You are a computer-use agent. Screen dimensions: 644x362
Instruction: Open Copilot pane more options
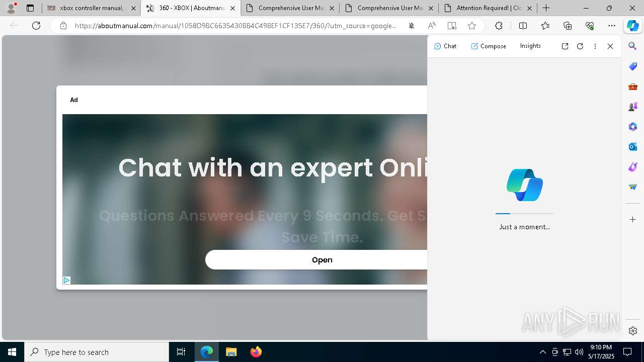tap(595, 46)
